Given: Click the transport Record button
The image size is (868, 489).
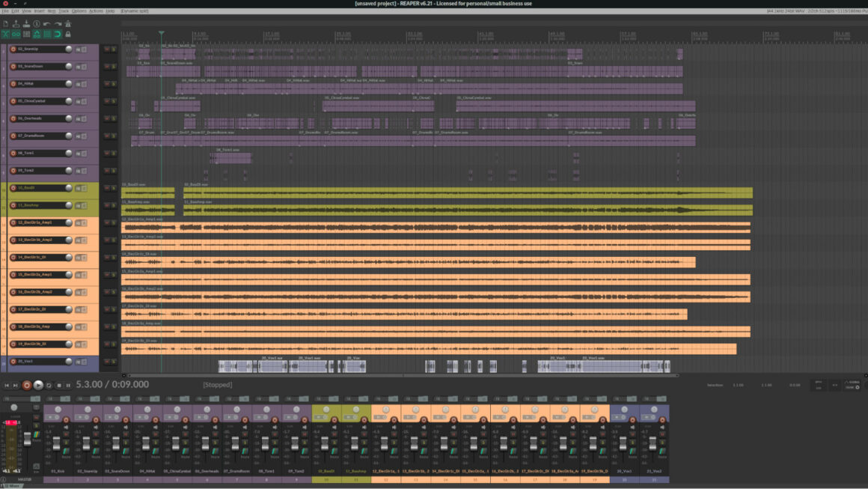Looking at the screenshot, I should click(x=27, y=385).
